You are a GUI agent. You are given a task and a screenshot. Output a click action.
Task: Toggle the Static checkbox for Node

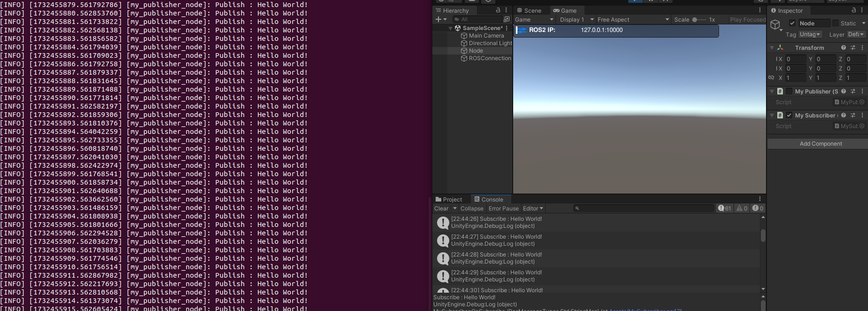pyautogui.click(x=835, y=23)
